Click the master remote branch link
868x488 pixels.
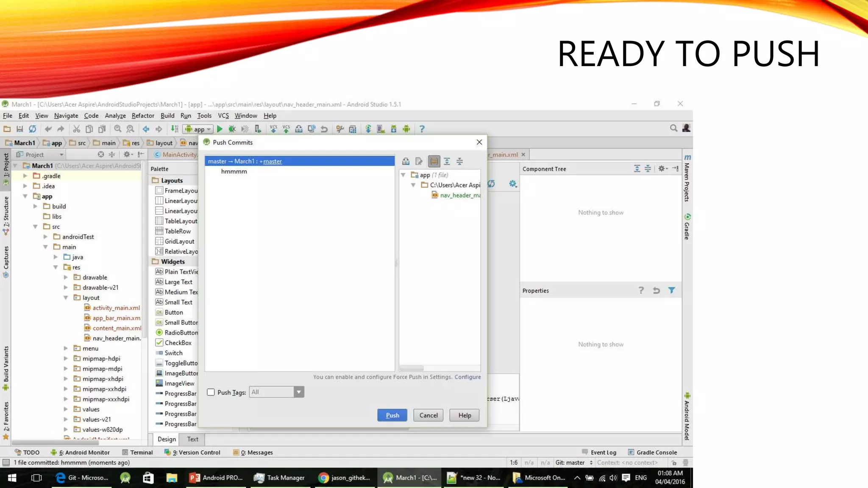tap(272, 161)
